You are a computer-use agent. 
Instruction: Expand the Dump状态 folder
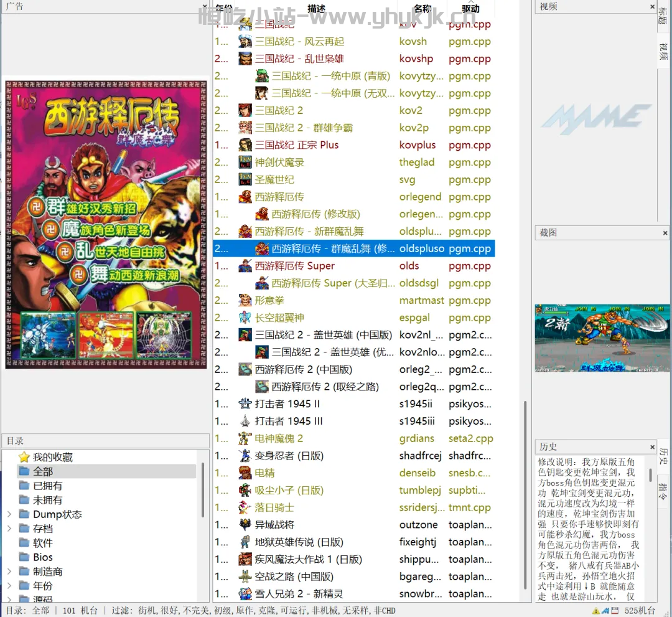(9, 514)
